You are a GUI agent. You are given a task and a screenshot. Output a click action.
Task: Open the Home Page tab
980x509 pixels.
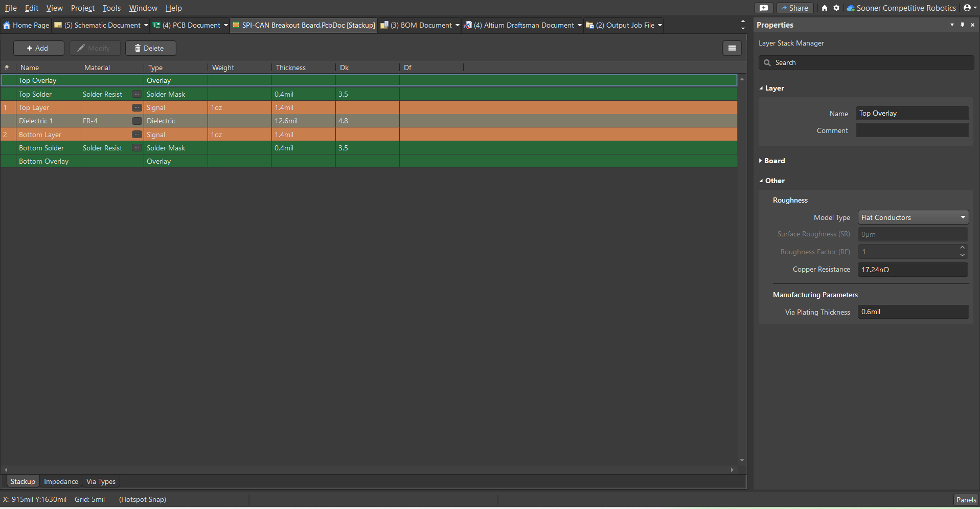26,25
